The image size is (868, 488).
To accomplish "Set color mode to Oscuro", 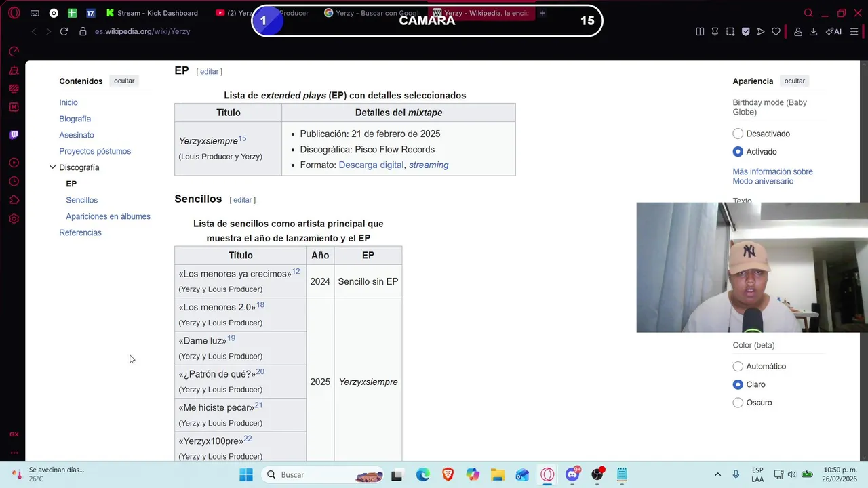I will (738, 403).
